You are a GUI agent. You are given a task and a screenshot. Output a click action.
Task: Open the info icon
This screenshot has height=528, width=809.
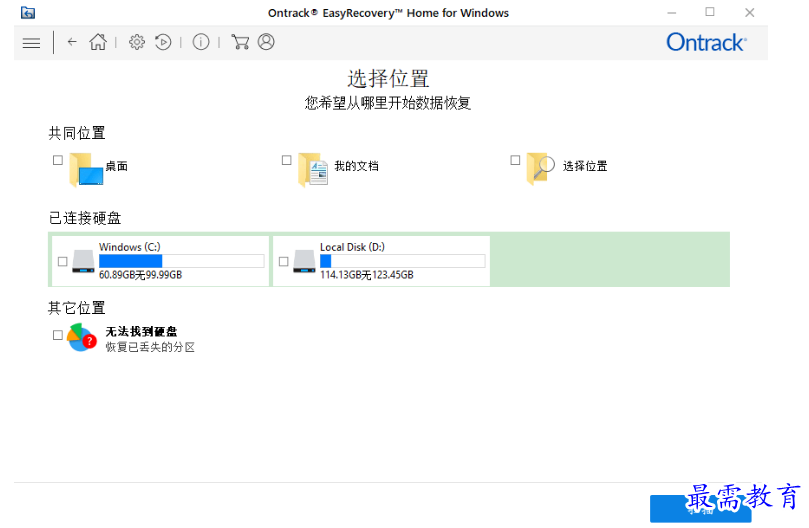pyautogui.click(x=201, y=42)
